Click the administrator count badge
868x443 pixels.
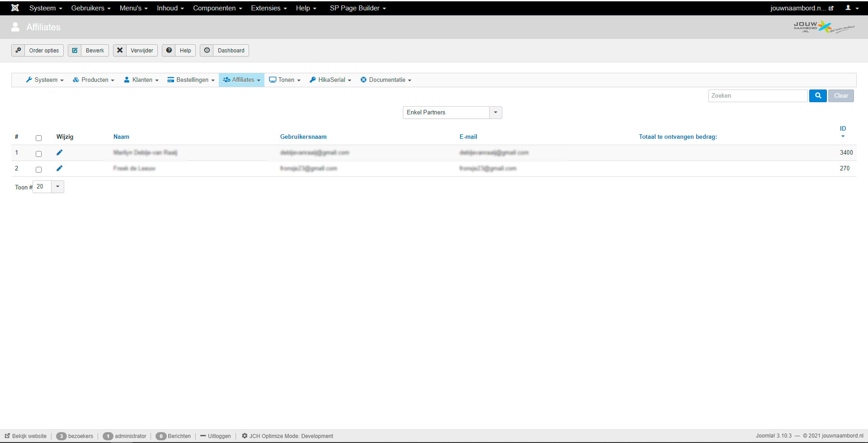coord(108,436)
